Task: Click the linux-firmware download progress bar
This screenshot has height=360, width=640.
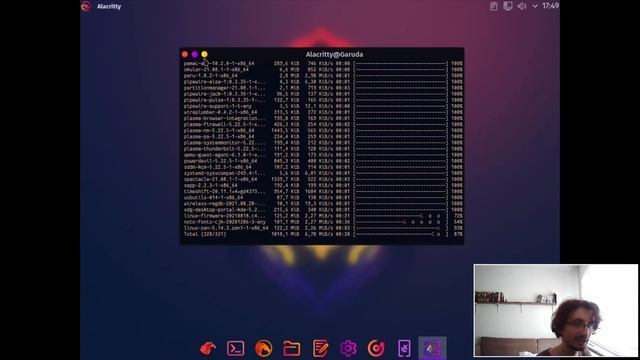Action: [x=401, y=216]
